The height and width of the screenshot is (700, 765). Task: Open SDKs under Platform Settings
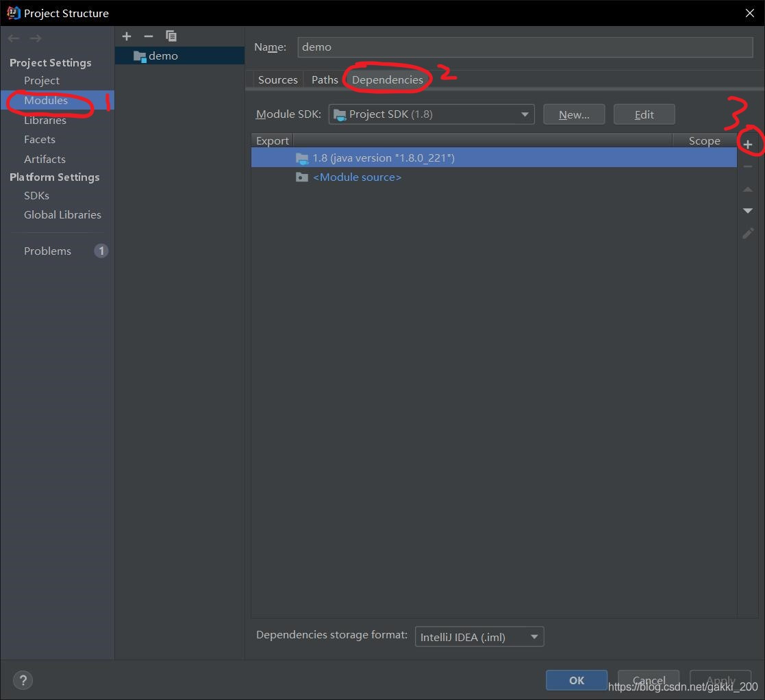point(36,195)
